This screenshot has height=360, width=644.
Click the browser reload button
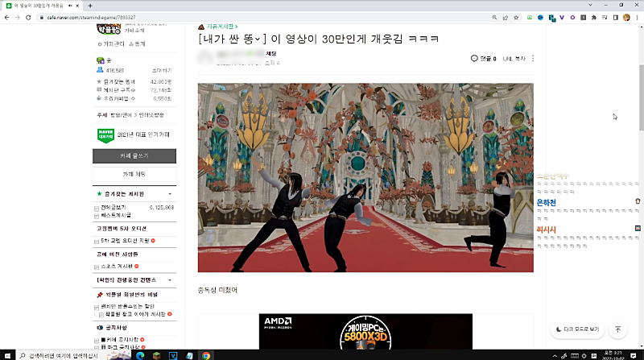(27, 17)
